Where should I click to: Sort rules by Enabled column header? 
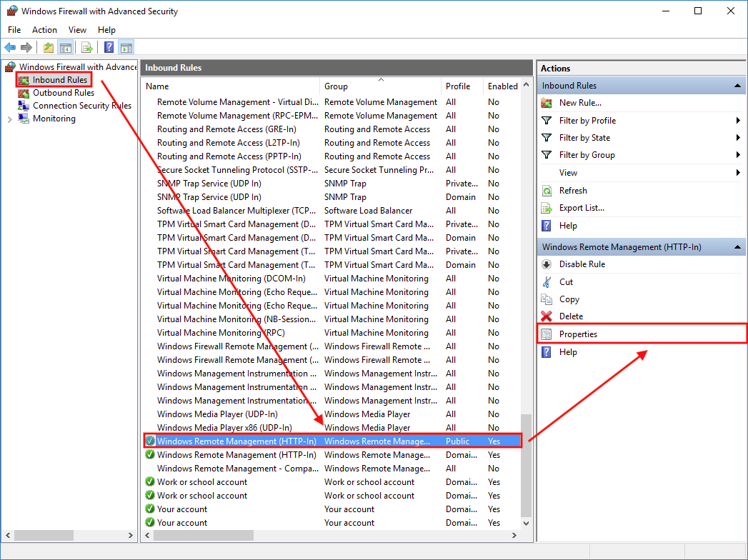click(x=502, y=86)
